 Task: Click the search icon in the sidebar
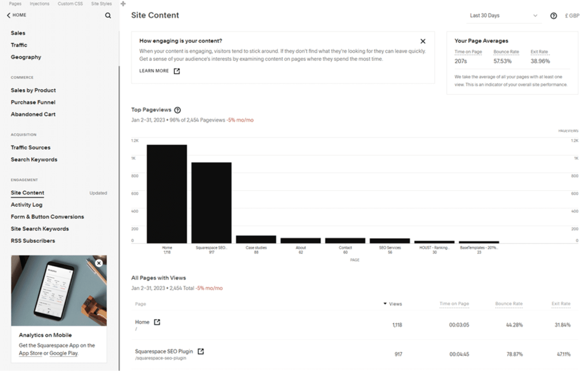click(108, 15)
